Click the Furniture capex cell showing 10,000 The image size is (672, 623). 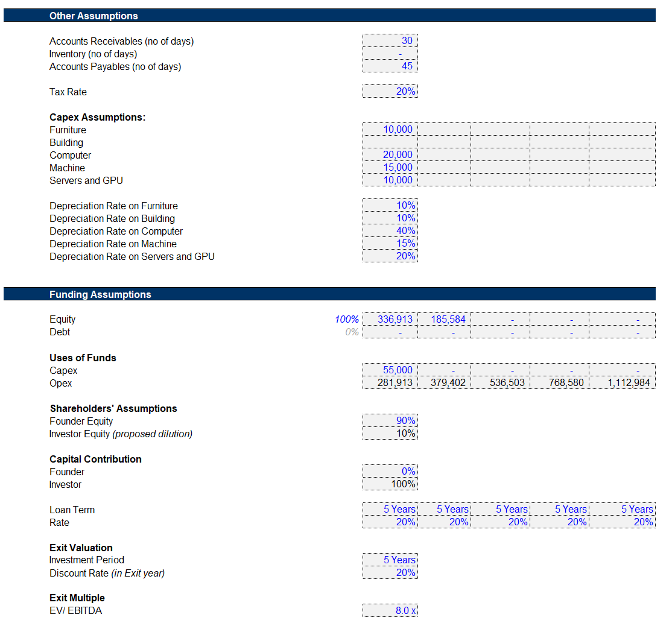pos(390,130)
